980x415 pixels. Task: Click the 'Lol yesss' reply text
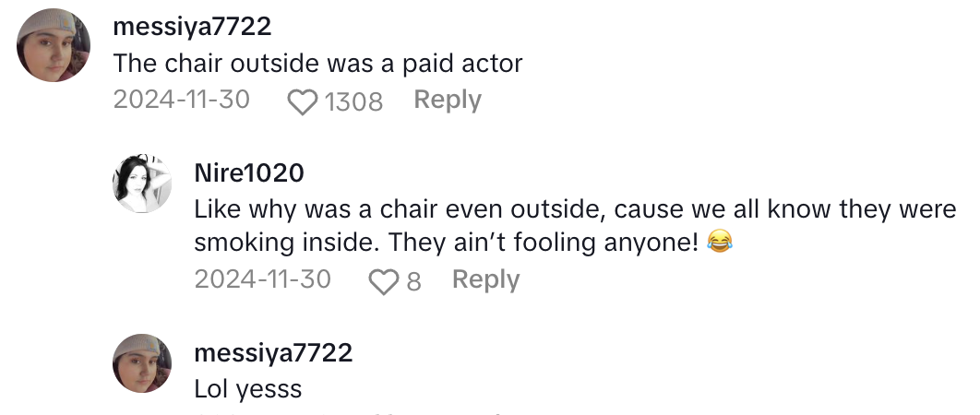coord(248,389)
